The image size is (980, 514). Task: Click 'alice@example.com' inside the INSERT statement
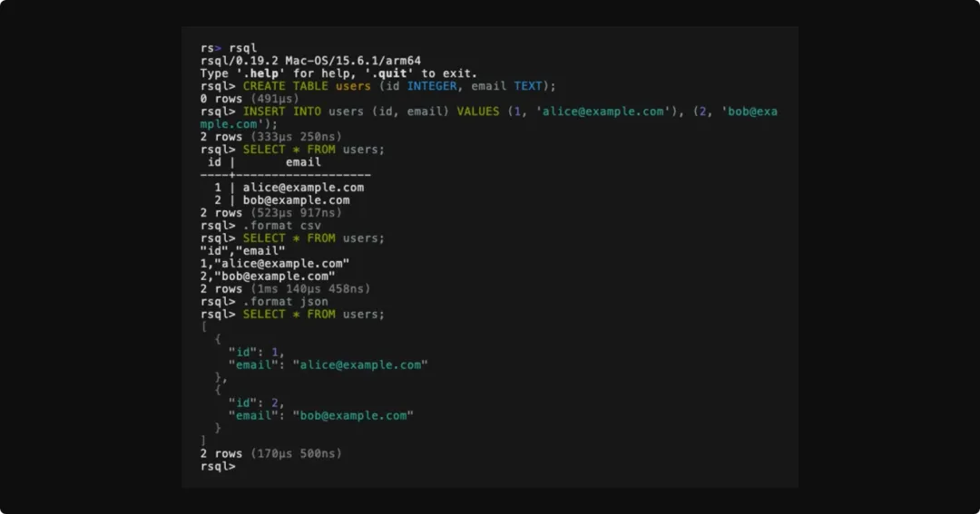point(603,112)
